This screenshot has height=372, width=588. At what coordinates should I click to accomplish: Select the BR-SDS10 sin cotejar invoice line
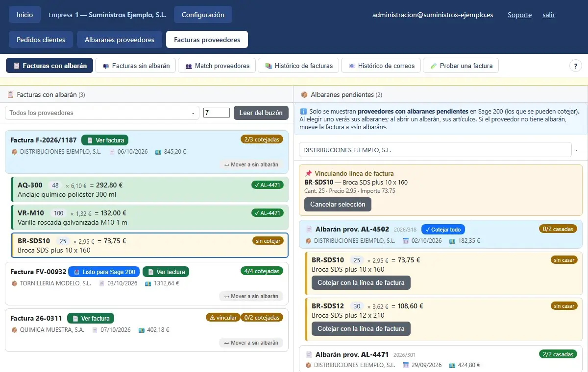[x=149, y=245]
